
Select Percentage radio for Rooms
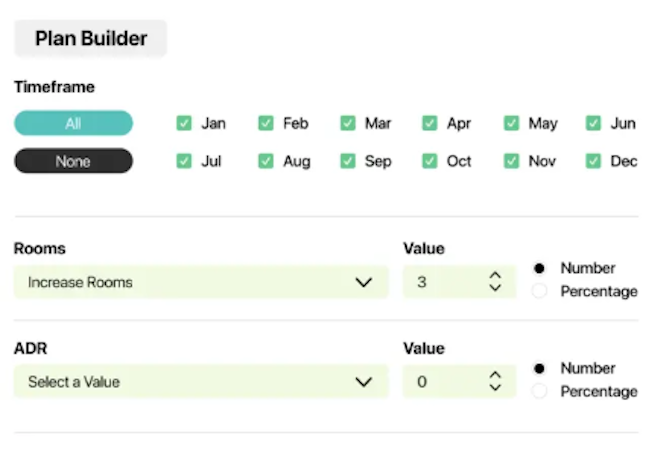pos(540,291)
